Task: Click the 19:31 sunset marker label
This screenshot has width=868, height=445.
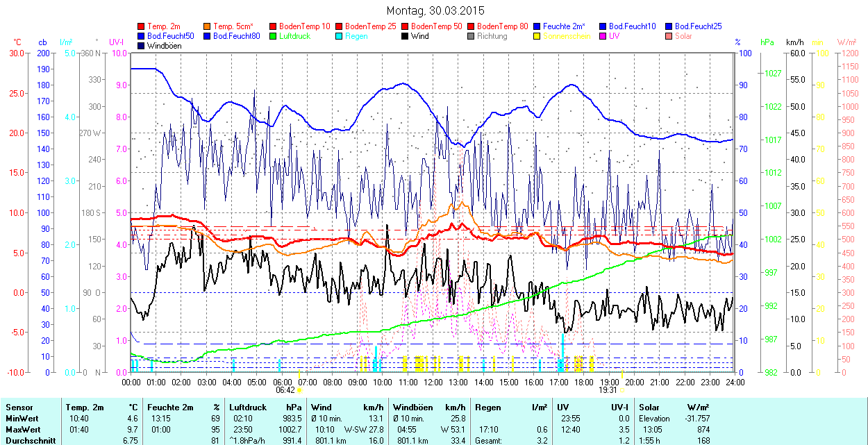Action: click(609, 390)
